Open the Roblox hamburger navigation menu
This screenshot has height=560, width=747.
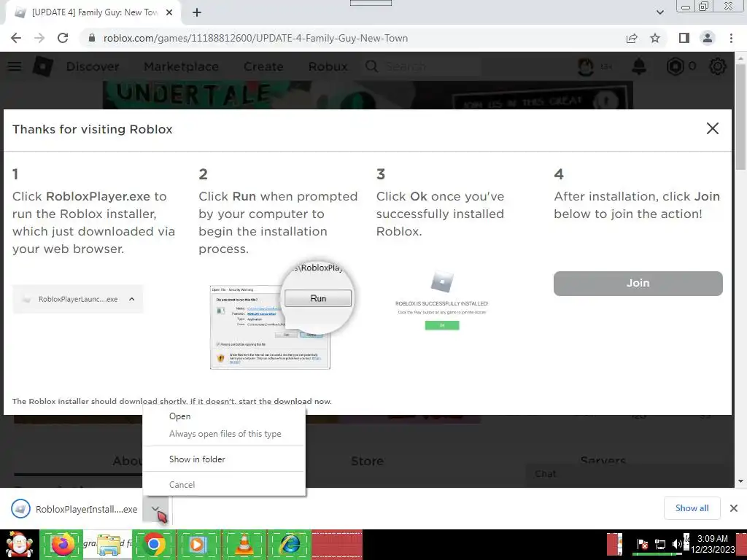pyautogui.click(x=15, y=66)
